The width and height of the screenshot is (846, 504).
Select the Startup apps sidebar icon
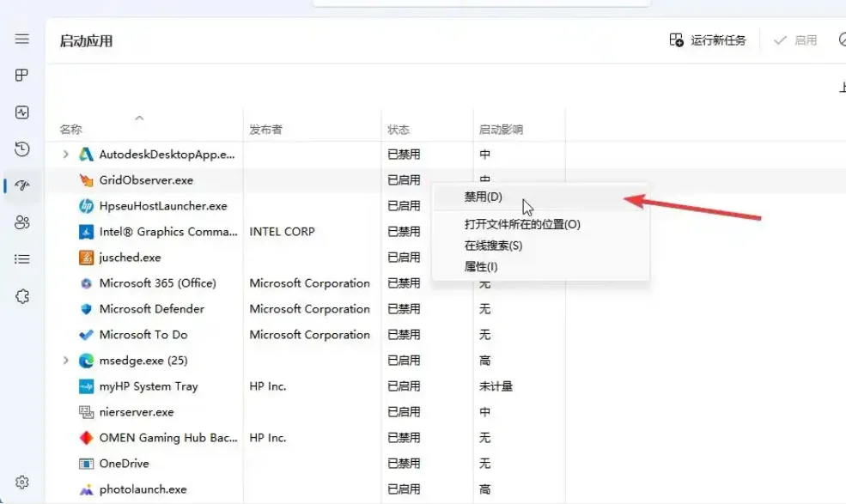[21, 185]
